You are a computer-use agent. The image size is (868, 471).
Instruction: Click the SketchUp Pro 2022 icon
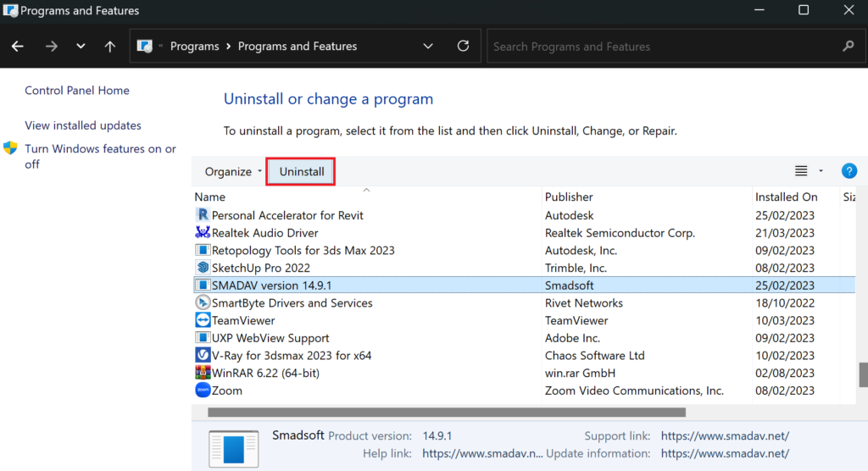tap(203, 268)
